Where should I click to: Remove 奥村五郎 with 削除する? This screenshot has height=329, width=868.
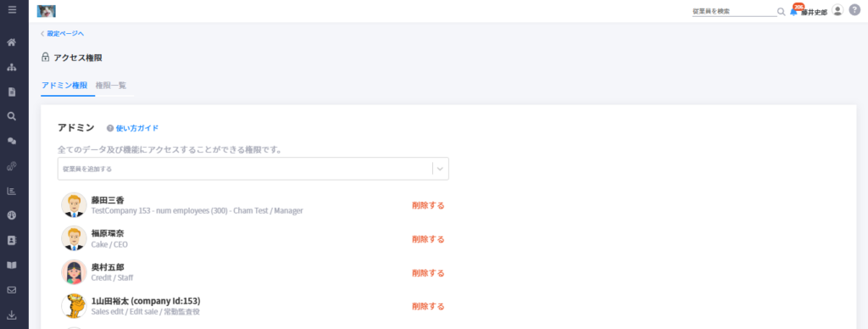pos(428,273)
